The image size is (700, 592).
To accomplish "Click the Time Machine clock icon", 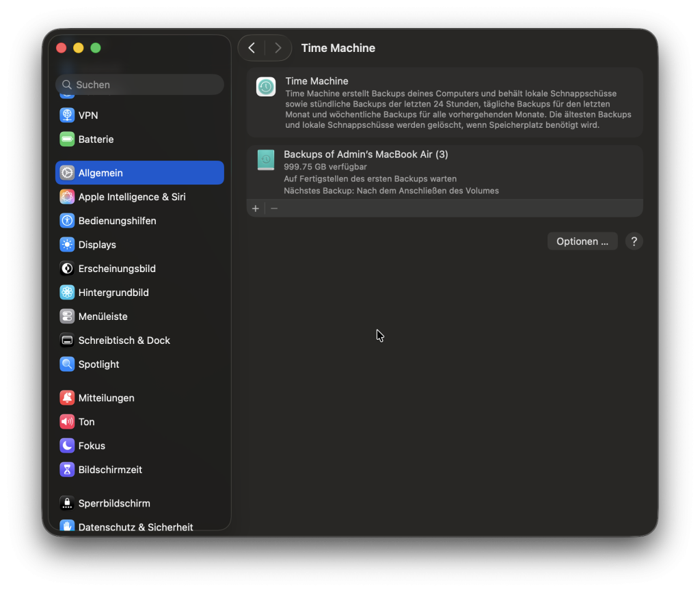I will [x=266, y=87].
